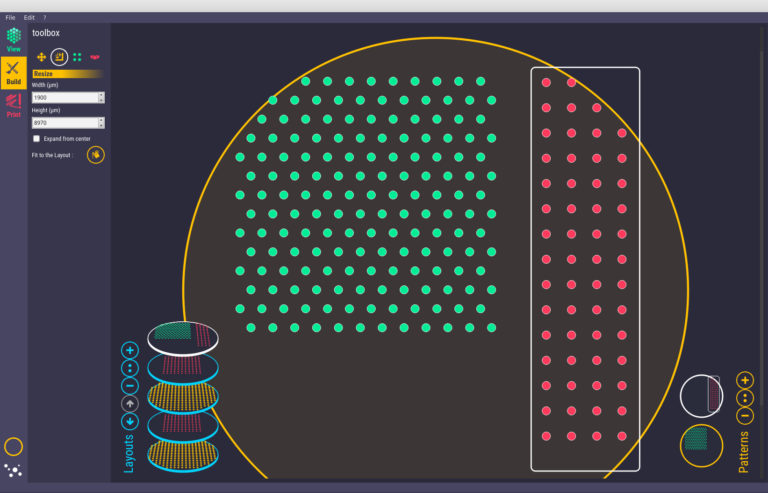This screenshot has width=768, height=493.
Task: Select the second layout with red dots
Action: (183, 367)
